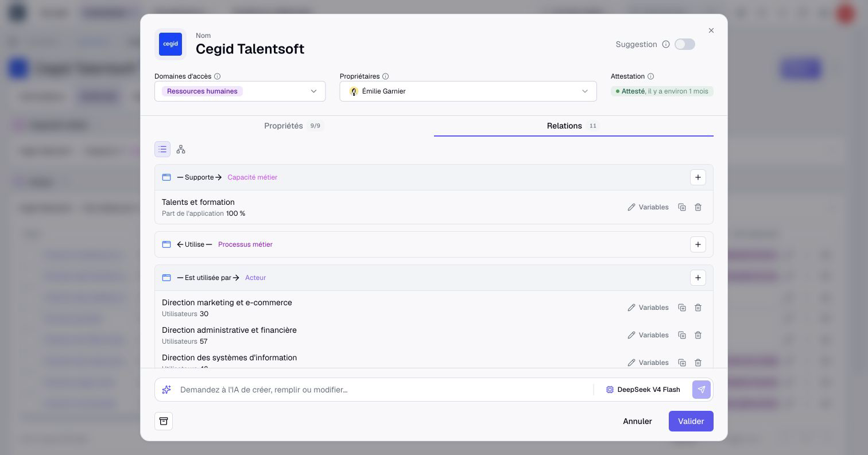The height and width of the screenshot is (455, 868).
Task: Click the Ressources humaines tag
Action: coord(202,91)
